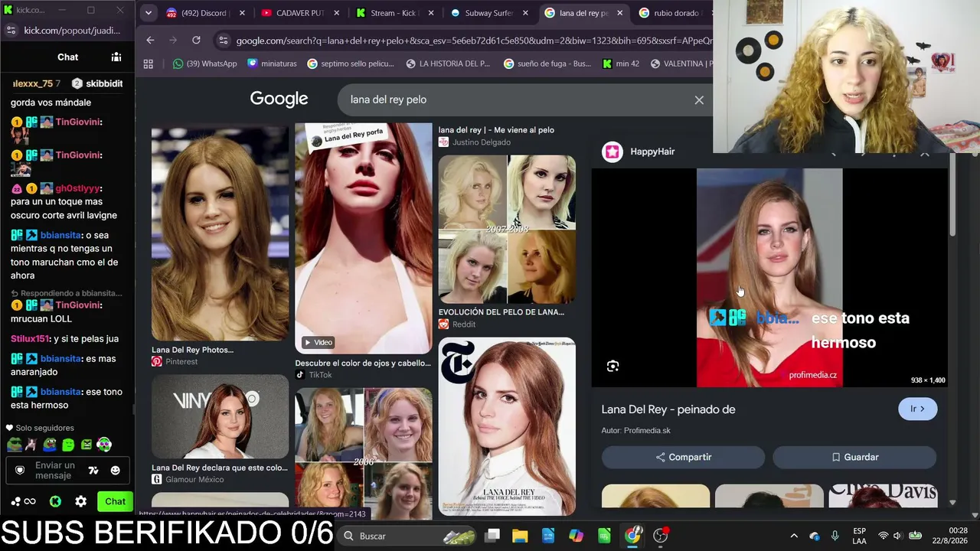The width and height of the screenshot is (980, 551).
Task: Click the Ir button to visit page
Action: pos(917,409)
